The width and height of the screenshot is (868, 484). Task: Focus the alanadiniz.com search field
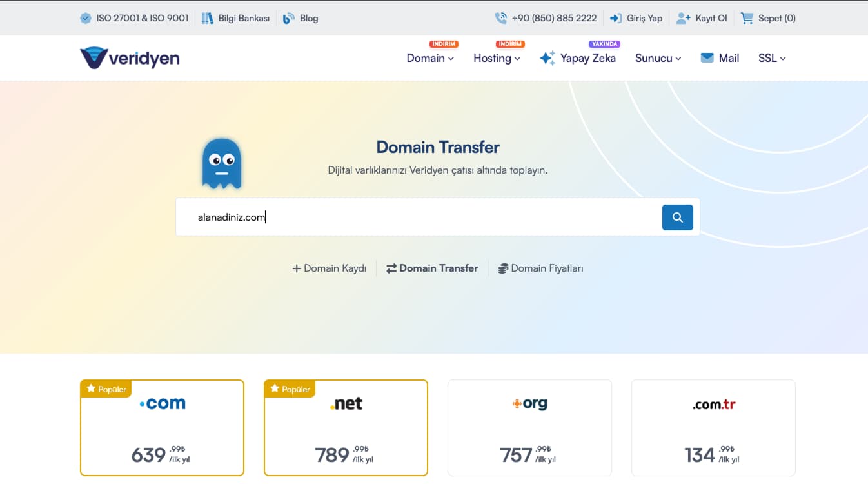(x=418, y=217)
